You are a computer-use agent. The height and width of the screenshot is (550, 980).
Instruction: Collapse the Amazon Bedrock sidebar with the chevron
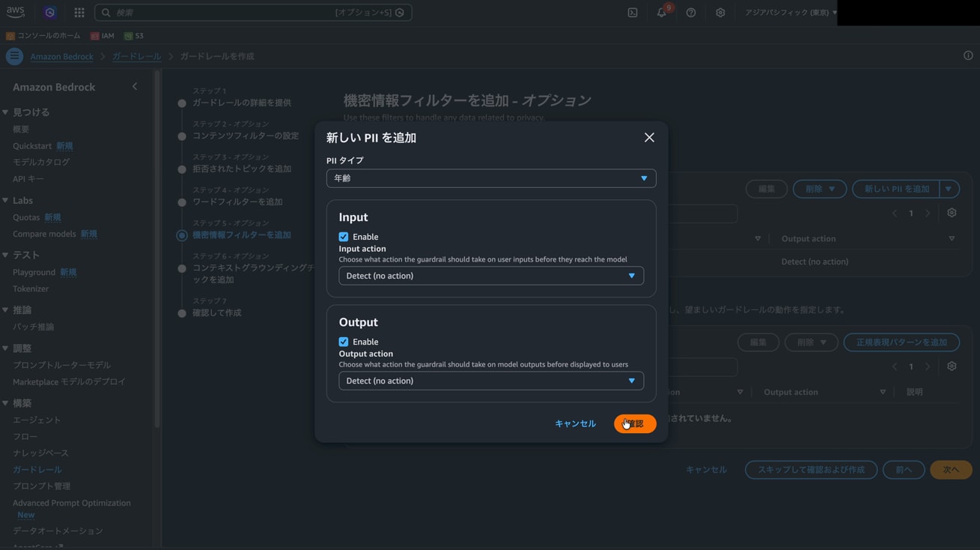[x=135, y=87]
